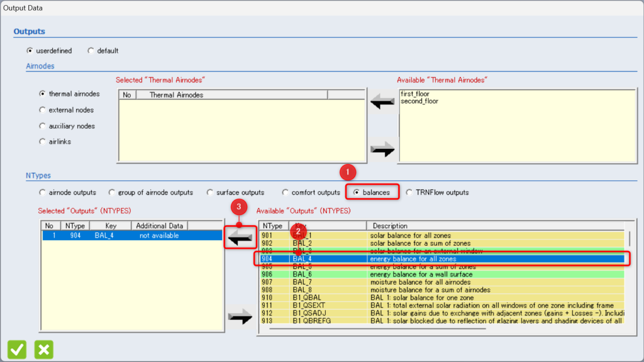Click the Additional Data column header
Viewport: 644px width, 362px height.
click(x=159, y=226)
